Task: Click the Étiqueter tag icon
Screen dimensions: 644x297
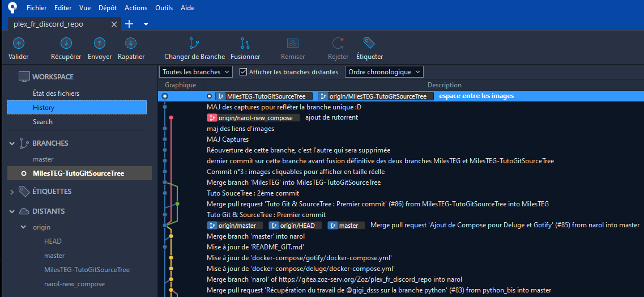Action: pyautogui.click(x=369, y=43)
